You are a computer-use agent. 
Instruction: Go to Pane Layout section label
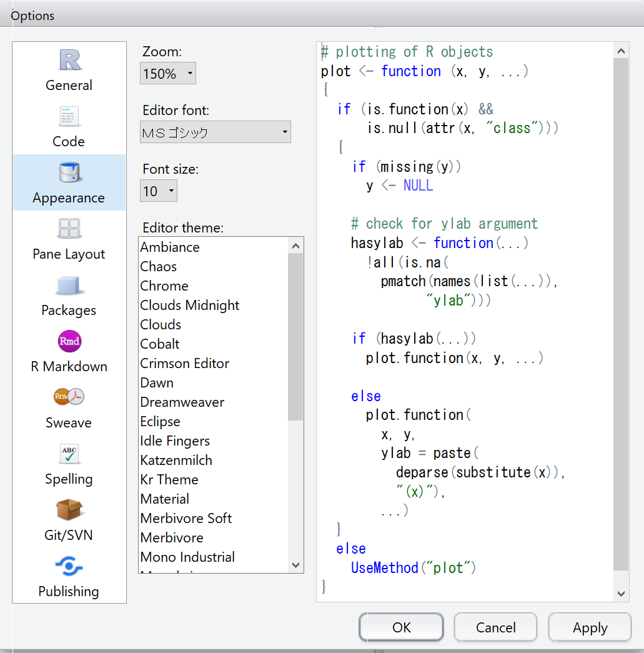(69, 254)
